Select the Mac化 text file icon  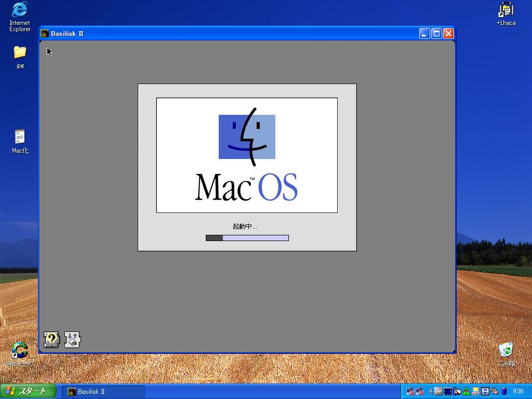(20, 141)
